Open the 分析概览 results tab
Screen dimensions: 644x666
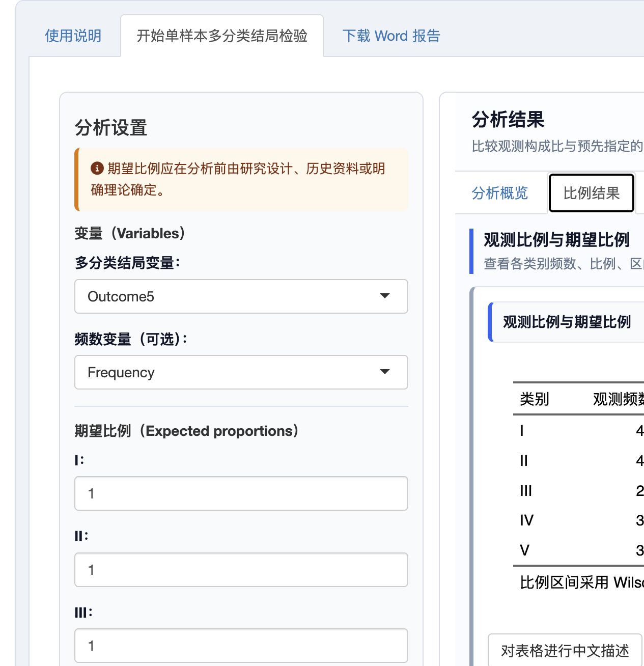(500, 193)
